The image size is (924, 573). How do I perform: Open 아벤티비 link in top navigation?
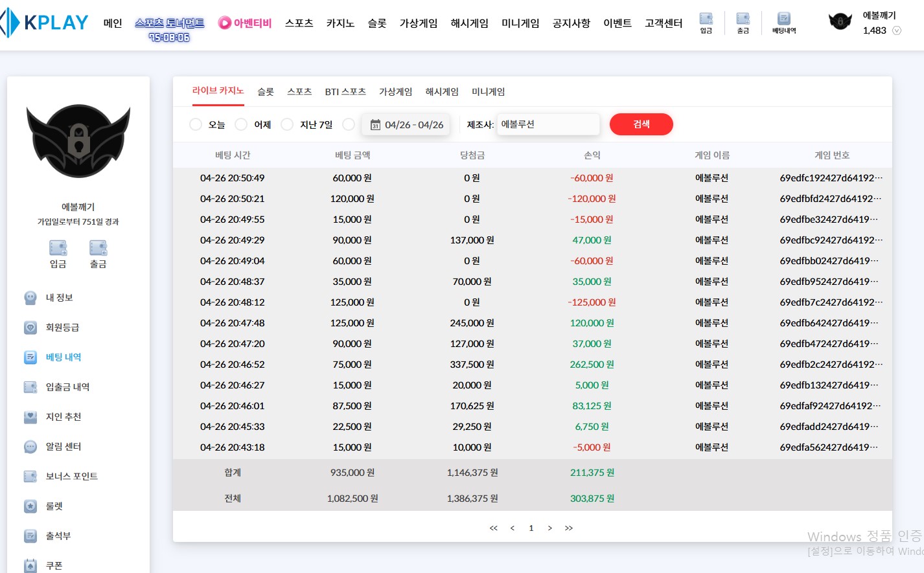tap(245, 23)
